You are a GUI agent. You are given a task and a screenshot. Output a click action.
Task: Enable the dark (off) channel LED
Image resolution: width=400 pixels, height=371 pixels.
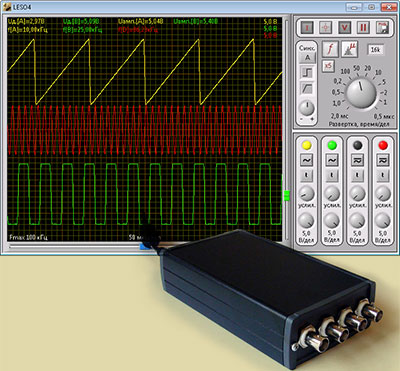tap(357, 145)
